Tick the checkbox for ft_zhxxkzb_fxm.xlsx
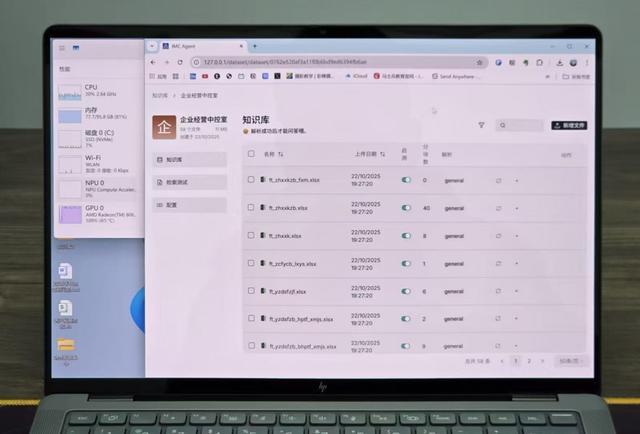 pyautogui.click(x=251, y=180)
